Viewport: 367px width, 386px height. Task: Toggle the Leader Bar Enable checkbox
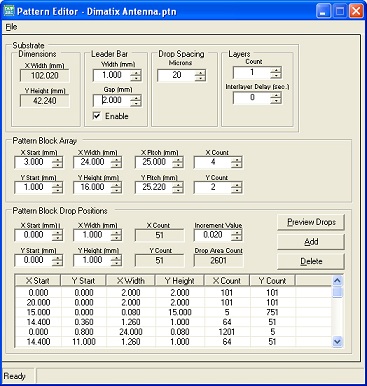click(x=97, y=116)
